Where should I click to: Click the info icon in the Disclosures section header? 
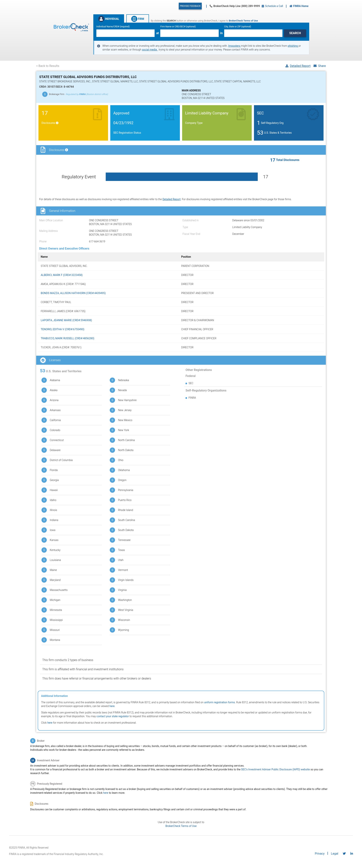tap(66, 150)
